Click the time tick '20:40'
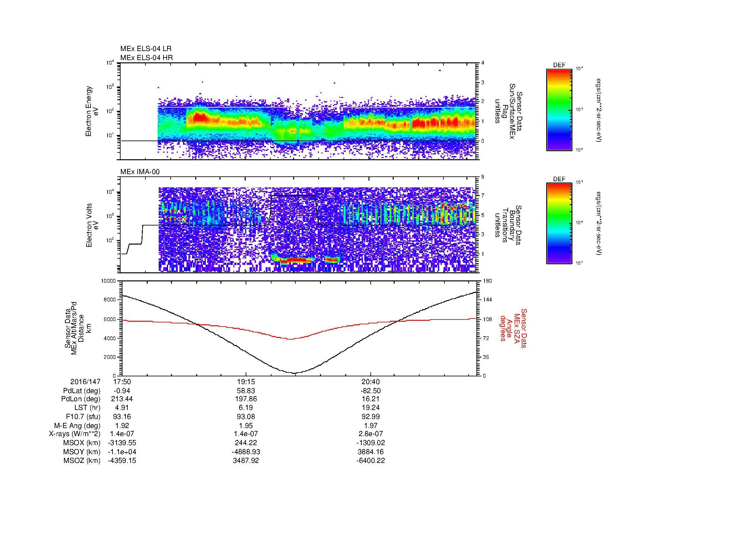Image resolution: width=756 pixels, height=534 pixels. point(370,382)
